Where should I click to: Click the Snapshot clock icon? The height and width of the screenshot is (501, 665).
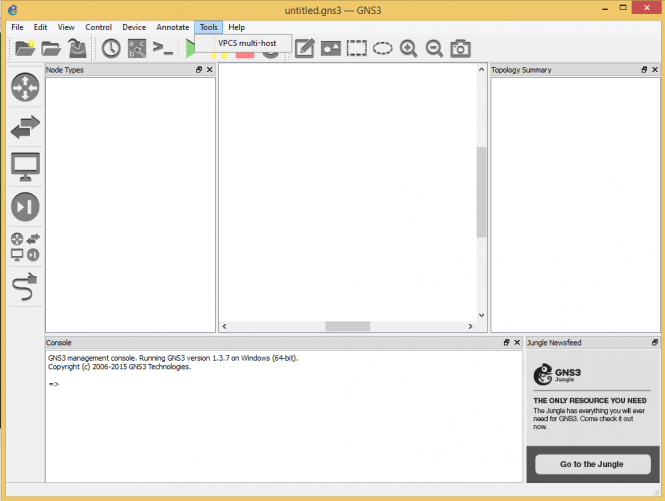(x=111, y=48)
